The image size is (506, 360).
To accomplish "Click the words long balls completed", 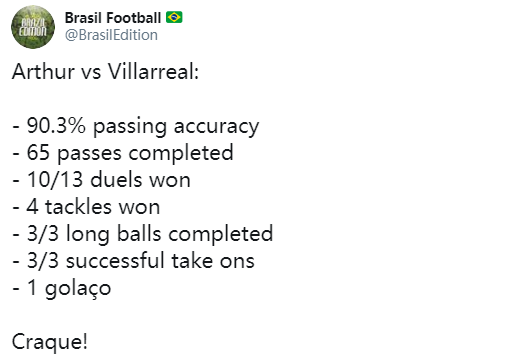I will point(169,234).
